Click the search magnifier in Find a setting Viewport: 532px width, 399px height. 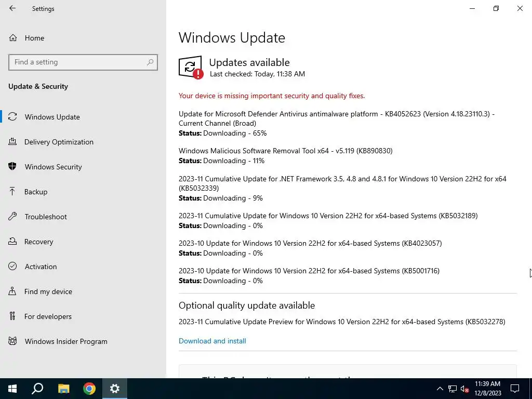click(x=150, y=62)
